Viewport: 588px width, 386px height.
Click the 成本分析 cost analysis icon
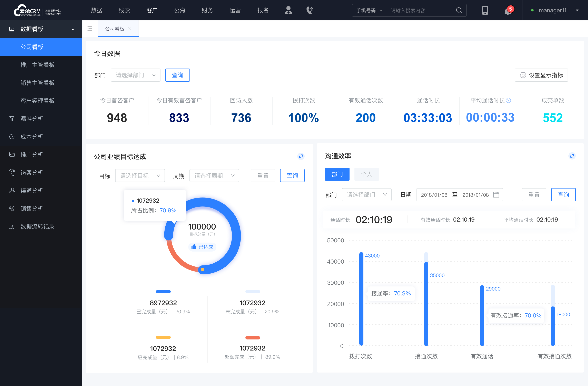pos(12,136)
